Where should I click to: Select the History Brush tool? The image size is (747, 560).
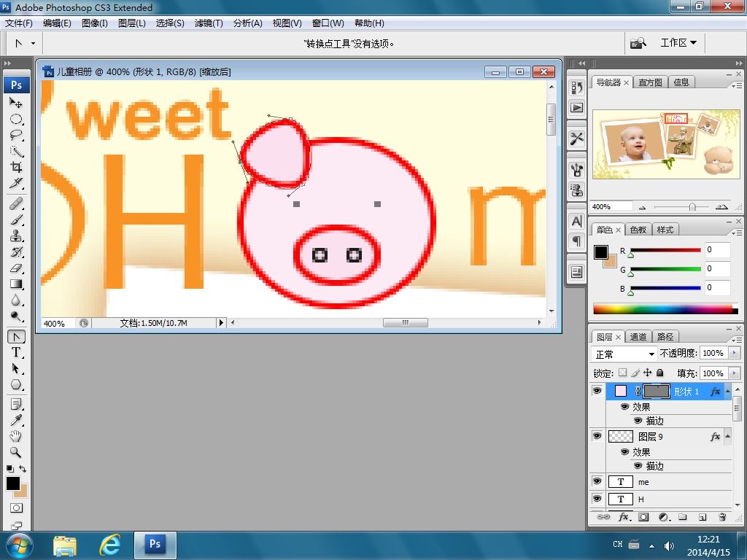point(16,252)
